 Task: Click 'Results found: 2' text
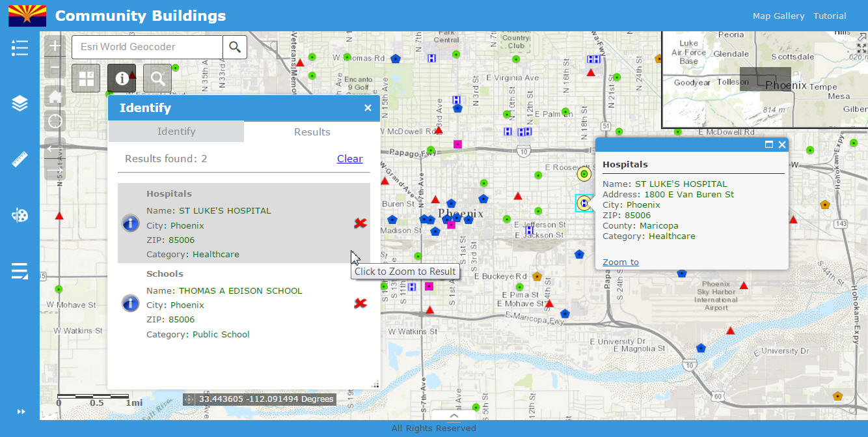point(166,158)
